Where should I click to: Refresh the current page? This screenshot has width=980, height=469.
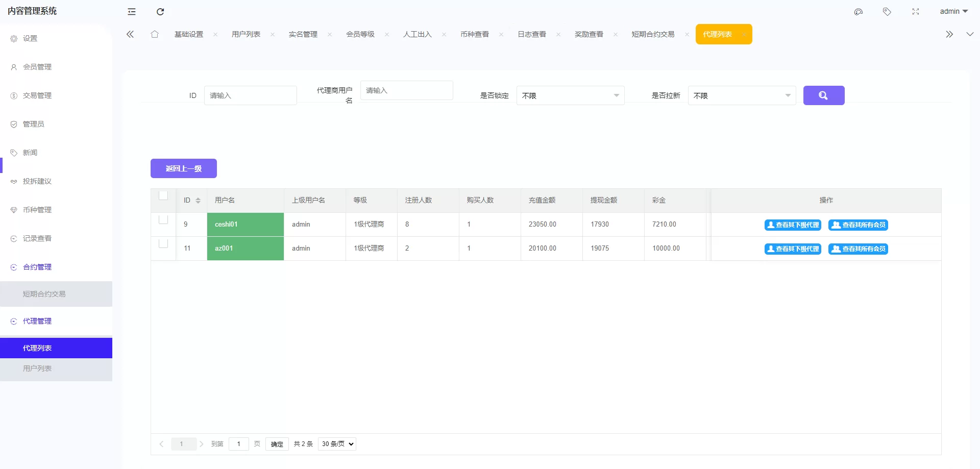[x=160, y=11]
